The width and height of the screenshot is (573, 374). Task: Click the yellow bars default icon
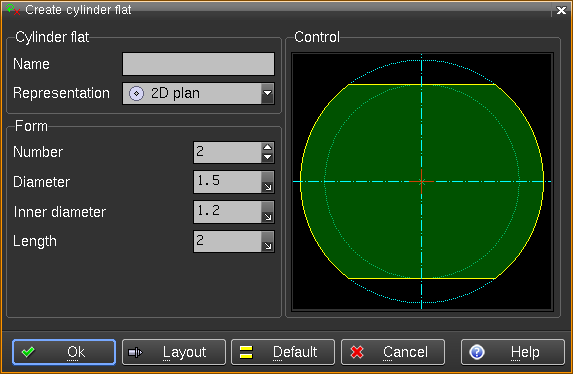[246, 352]
